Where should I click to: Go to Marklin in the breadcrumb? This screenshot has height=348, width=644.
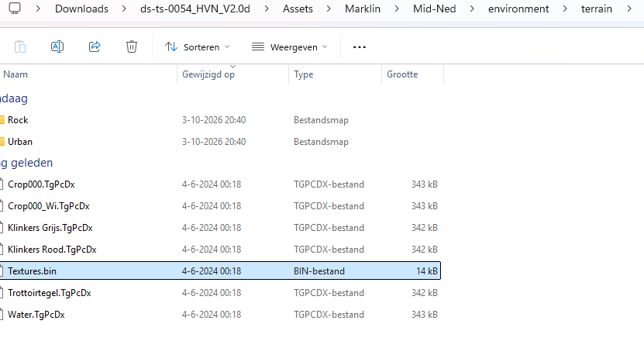pyautogui.click(x=363, y=9)
